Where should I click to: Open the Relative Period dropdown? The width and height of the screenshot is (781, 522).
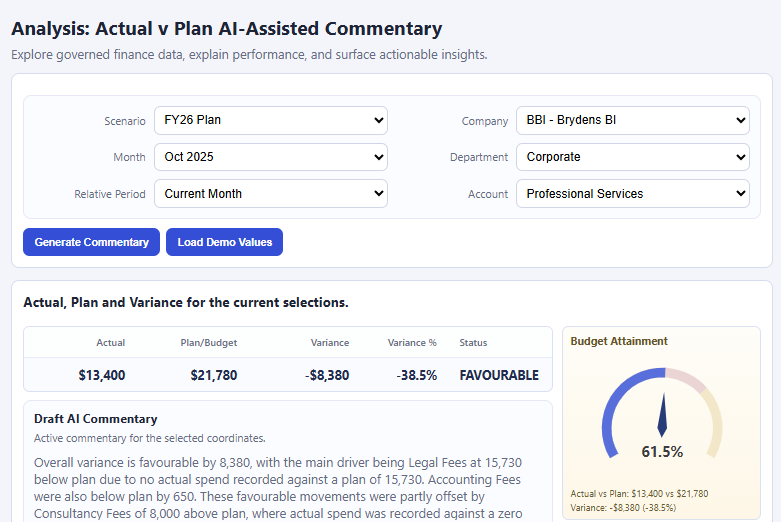[270, 194]
